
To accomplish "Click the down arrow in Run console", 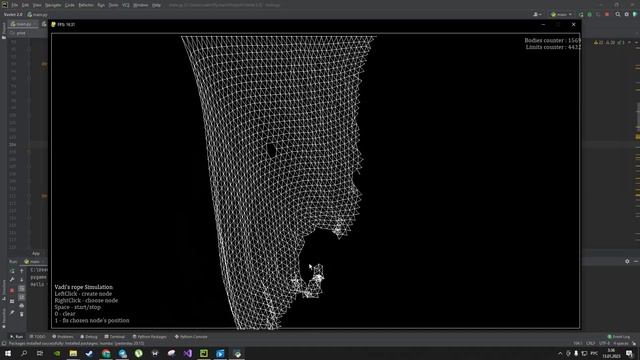I will (22, 280).
